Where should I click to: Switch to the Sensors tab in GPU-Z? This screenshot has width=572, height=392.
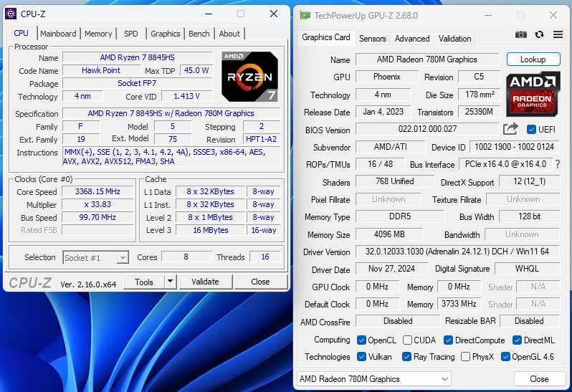[373, 38]
